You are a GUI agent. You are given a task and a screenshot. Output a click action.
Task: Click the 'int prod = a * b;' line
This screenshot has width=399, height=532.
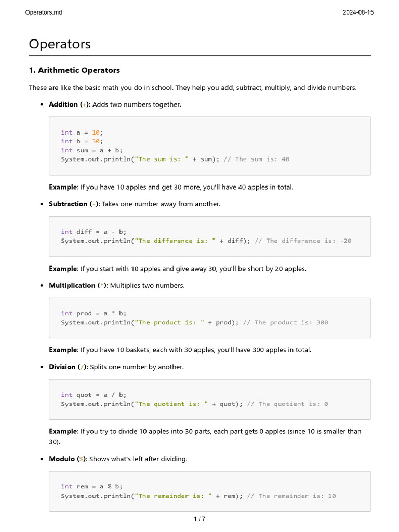[94, 313]
